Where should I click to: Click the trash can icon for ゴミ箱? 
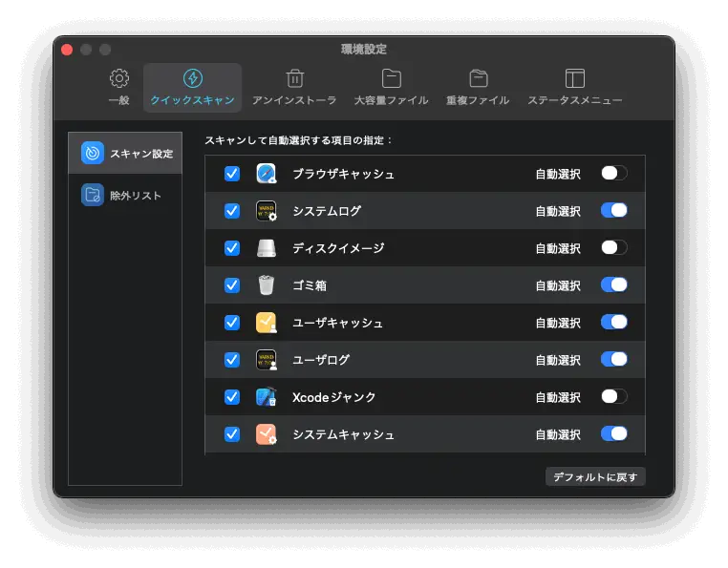267,284
